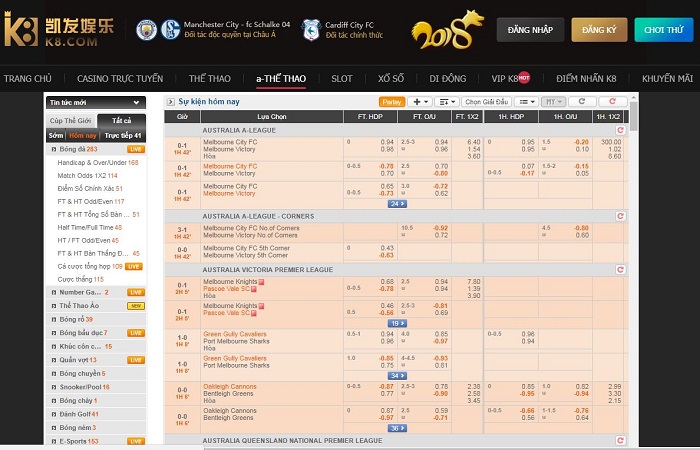This screenshot has width=700, height=450.
Task: Open the MY odds type dropdown
Action: [x=551, y=102]
